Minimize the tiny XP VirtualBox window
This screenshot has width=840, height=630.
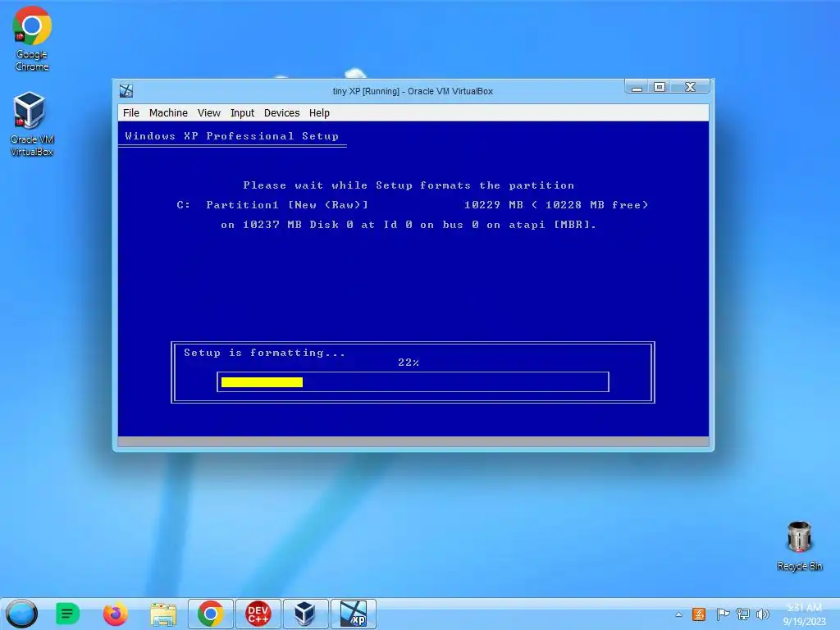pos(637,87)
